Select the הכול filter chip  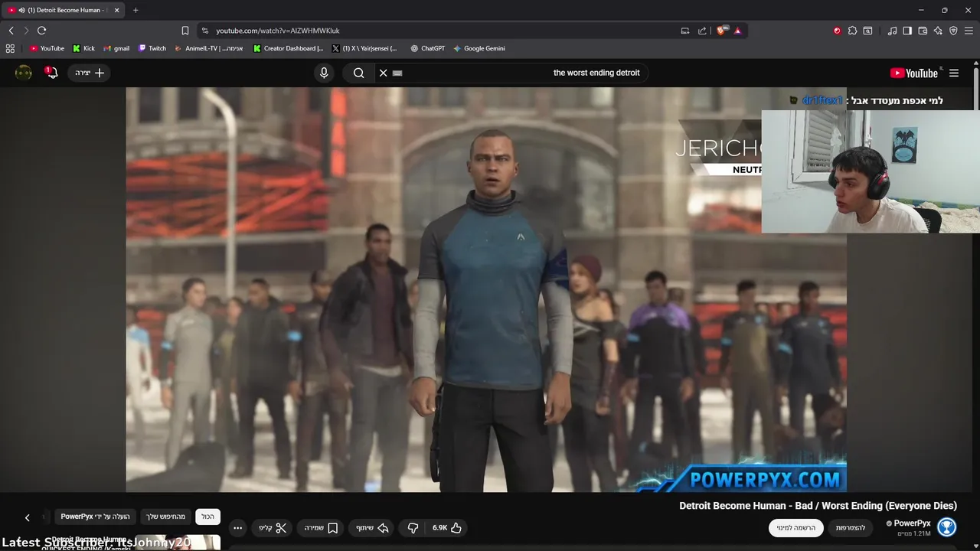coord(208,517)
